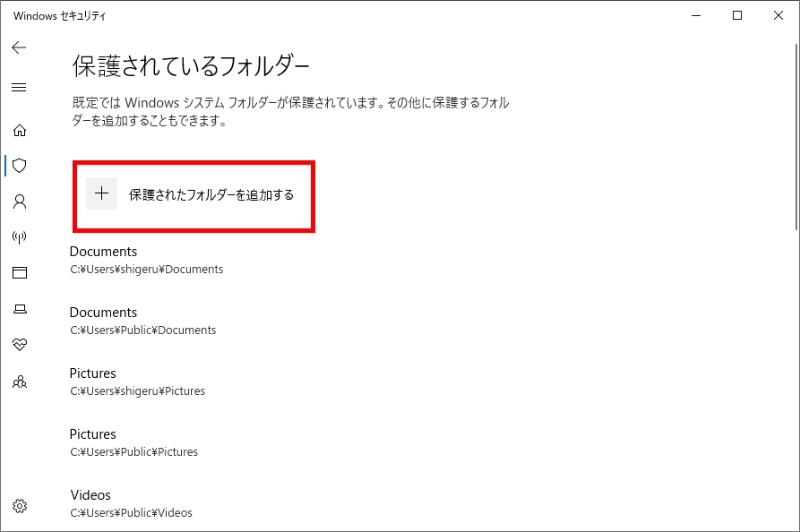The width and height of the screenshot is (800, 532).
Task: Open the hamburger navigation menu
Action: [19, 87]
